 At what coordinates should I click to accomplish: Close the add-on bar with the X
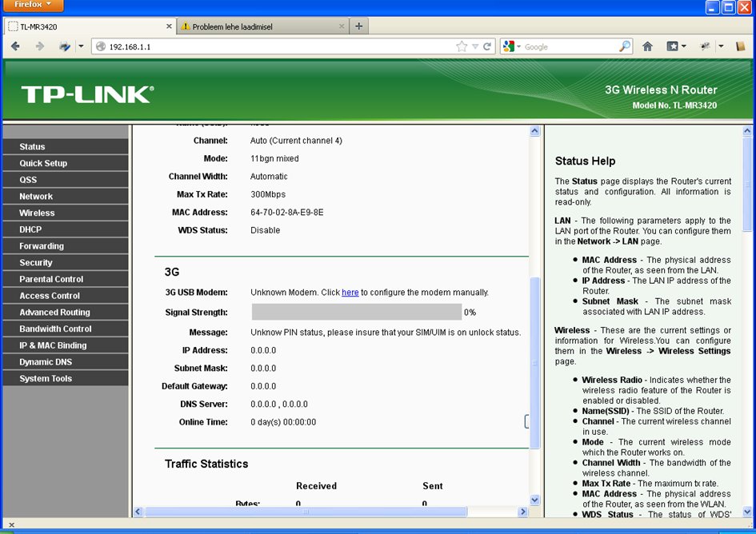click(11, 525)
